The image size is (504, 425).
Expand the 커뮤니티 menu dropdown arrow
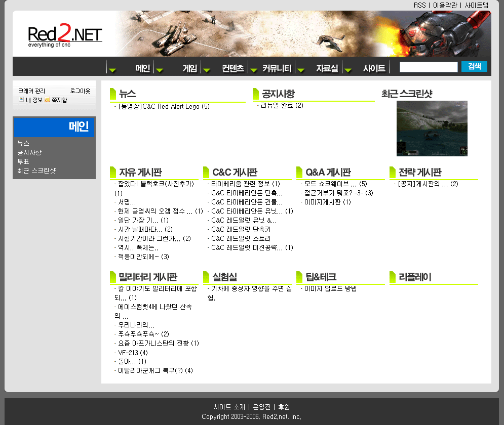254,70
